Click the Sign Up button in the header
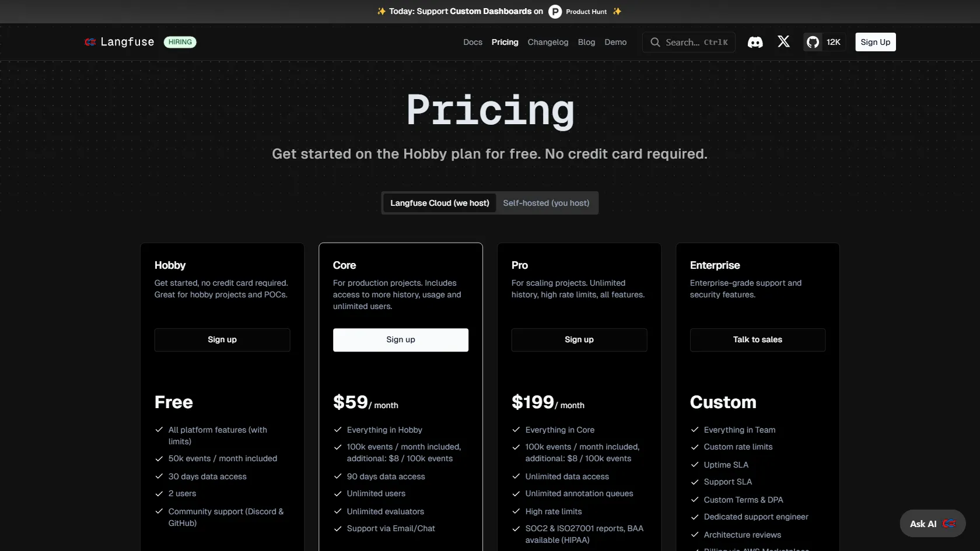Image resolution: width=980 pixels, height=551 pixels. point(875,42)
